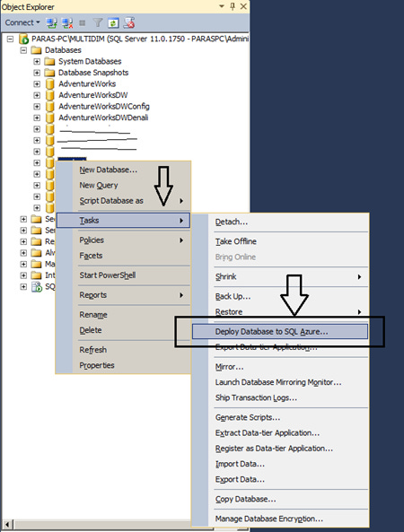The height and width of the screenshot is (532, 404).
Task: Choose Copy Database... in Tasks submenu
Action: [280, 500]
